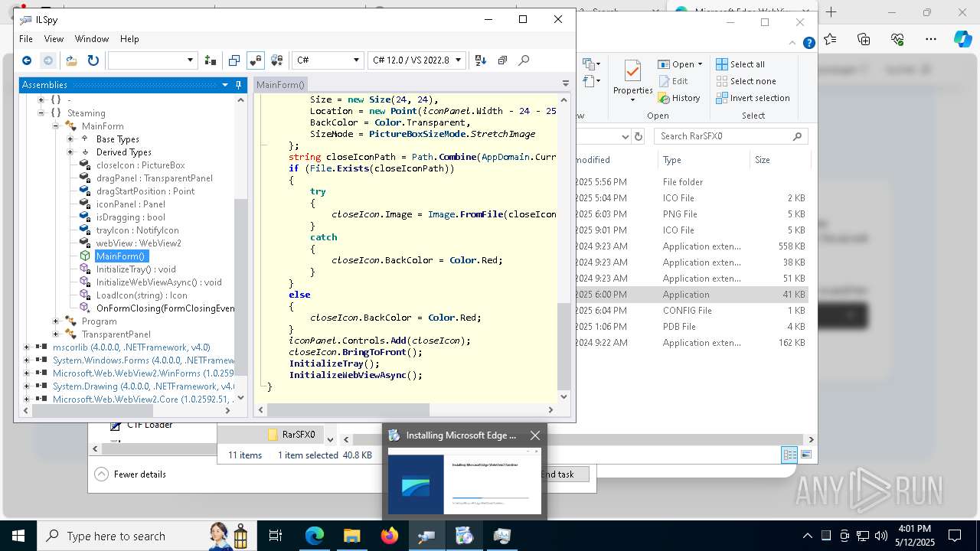Open Assemblies panel dropdown arrow

pyautogui.click(x=225, y=85)
